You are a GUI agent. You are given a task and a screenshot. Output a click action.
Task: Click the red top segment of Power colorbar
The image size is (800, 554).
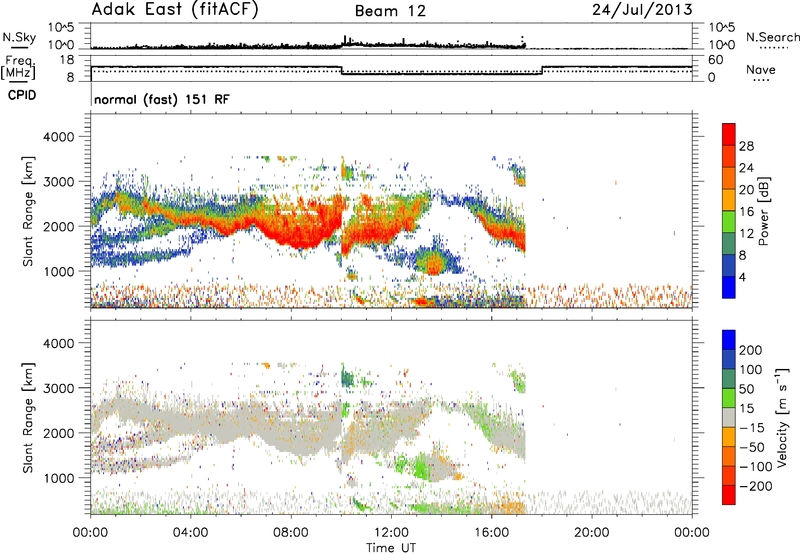[x=729, y=134]
